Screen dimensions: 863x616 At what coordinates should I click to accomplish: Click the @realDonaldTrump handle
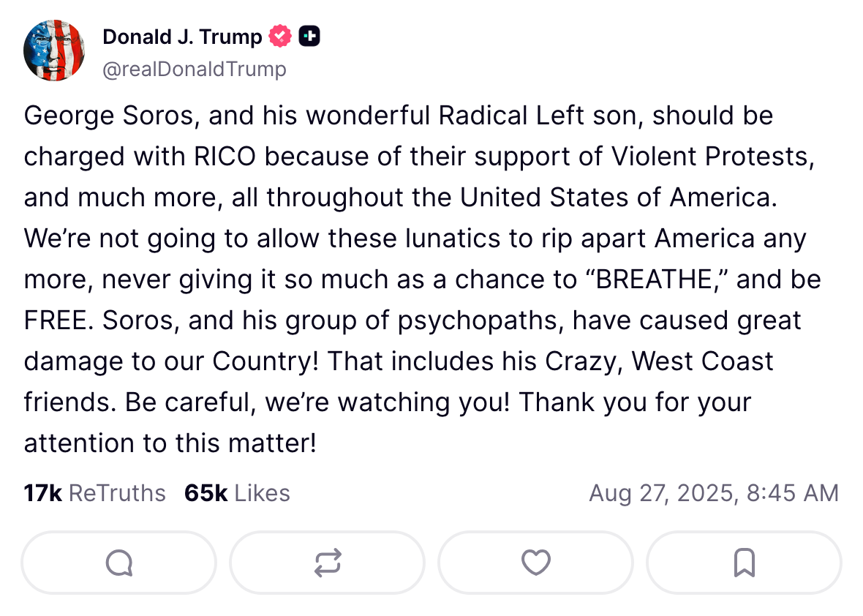click(195, 70)
